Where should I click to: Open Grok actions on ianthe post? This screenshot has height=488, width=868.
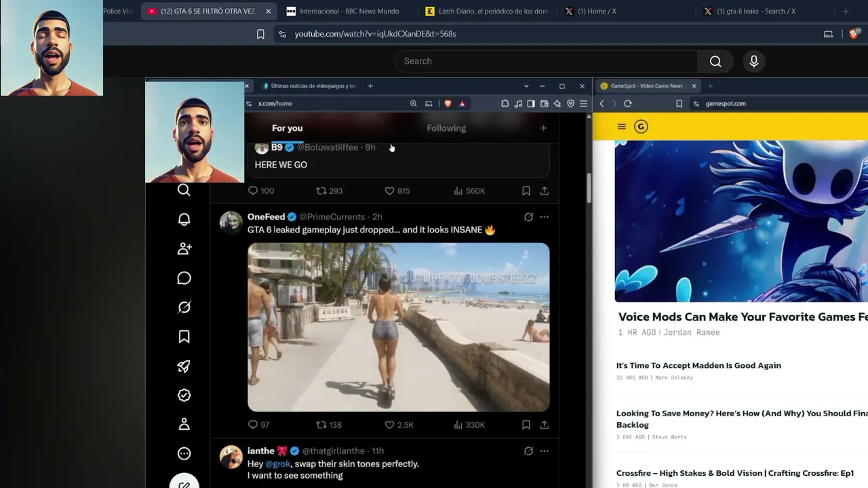528,451
